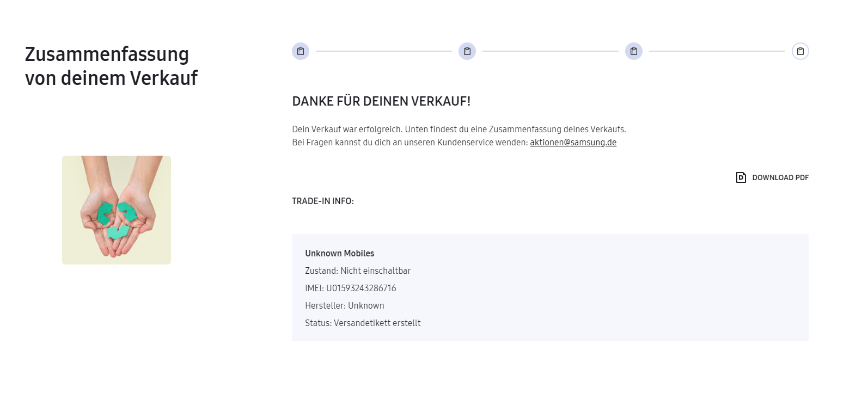Click the TRADE-IN INFO label

click(x=323, y=201)
